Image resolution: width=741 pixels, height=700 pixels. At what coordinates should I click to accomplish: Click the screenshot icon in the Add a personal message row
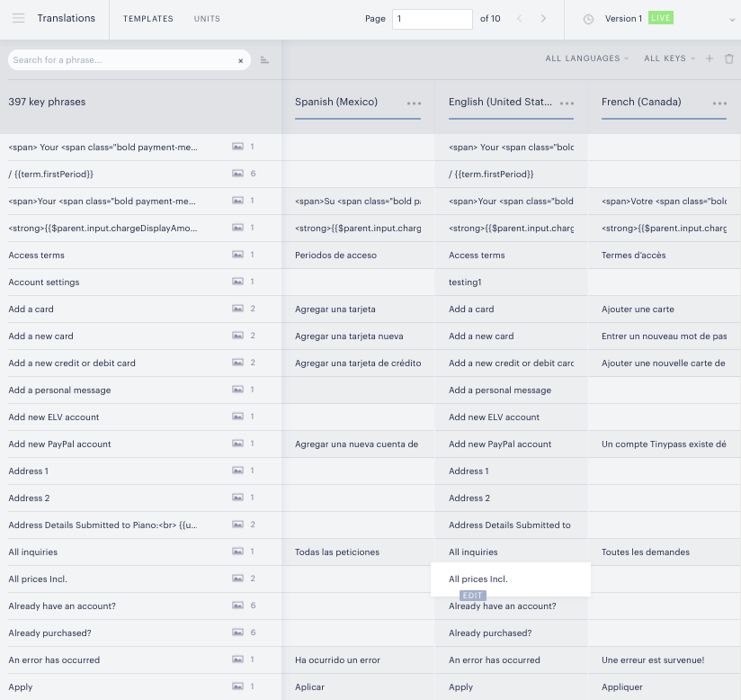237,390
